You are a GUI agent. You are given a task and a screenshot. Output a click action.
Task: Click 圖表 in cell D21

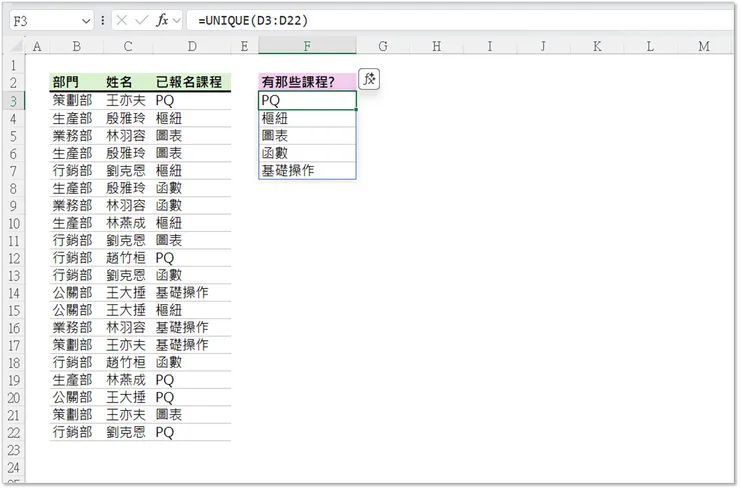click(x=168, y=415)
